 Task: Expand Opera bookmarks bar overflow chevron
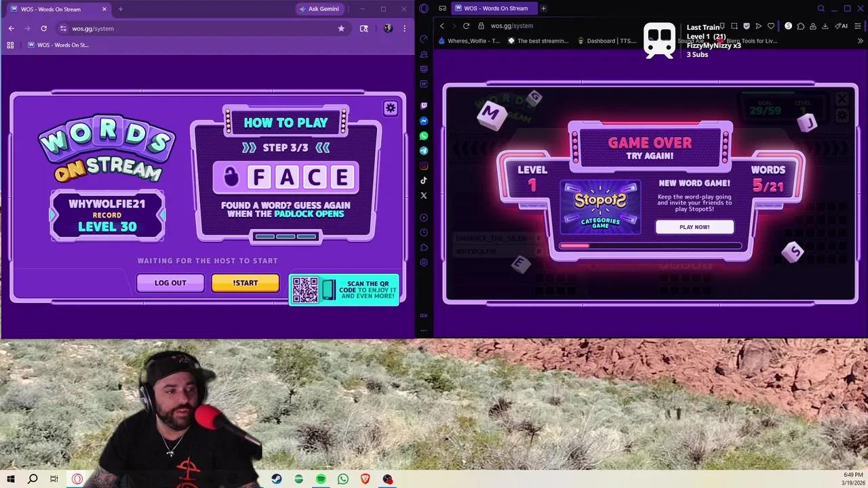coord(860,41)
